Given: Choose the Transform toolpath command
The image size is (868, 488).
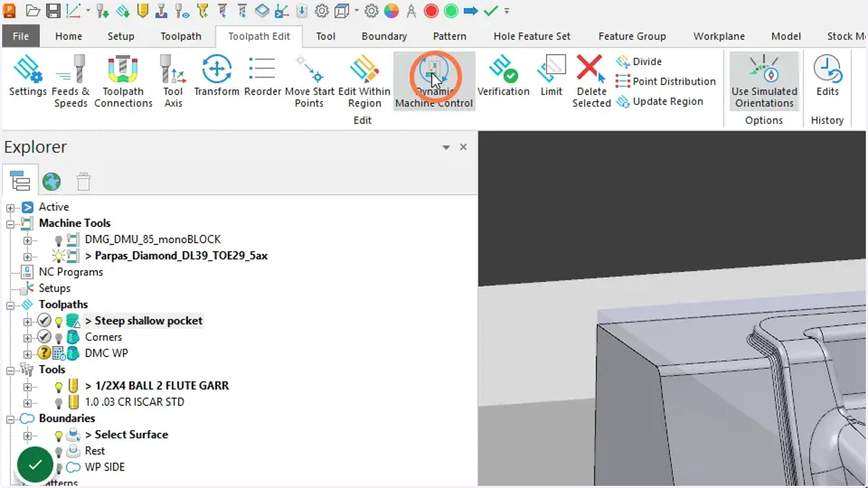Looking at the screenshot, I should pyautogui.click(x=216, y=76).
